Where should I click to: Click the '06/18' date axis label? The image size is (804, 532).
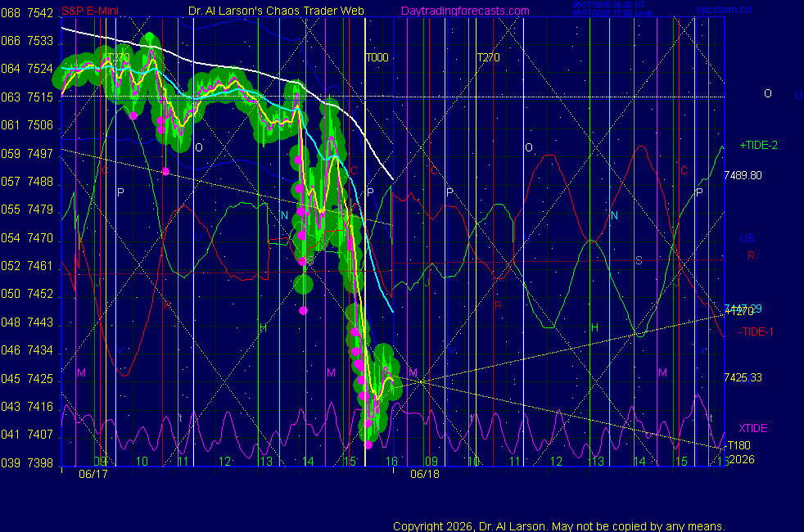pos(425,474)
